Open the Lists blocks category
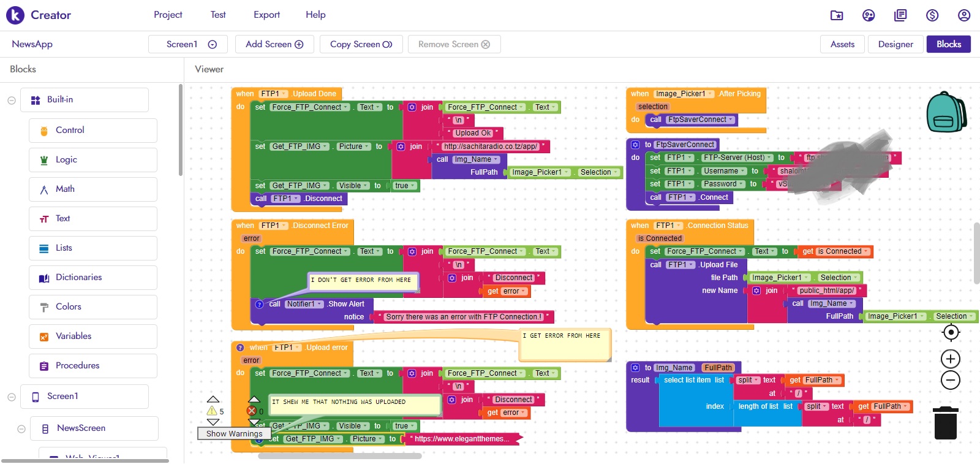 point(93,248)
